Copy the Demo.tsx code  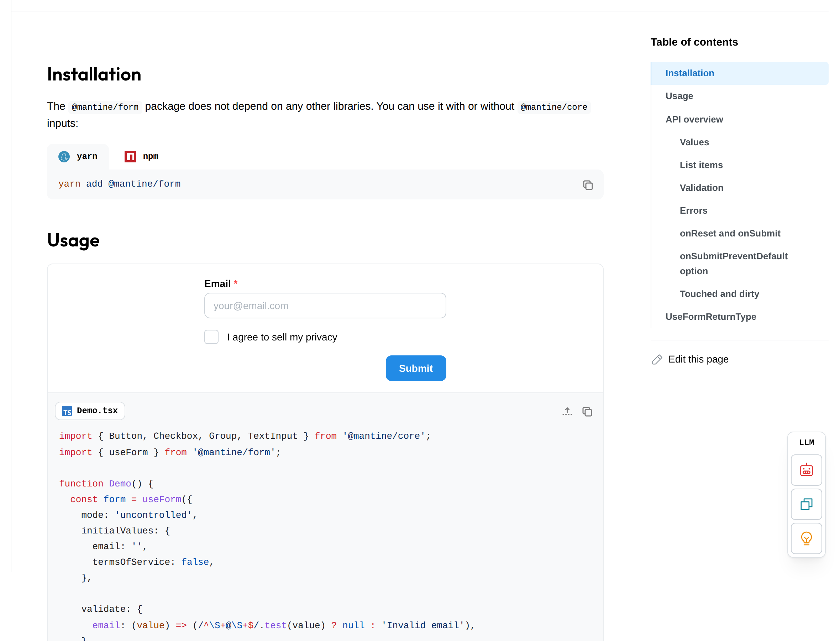587,411
